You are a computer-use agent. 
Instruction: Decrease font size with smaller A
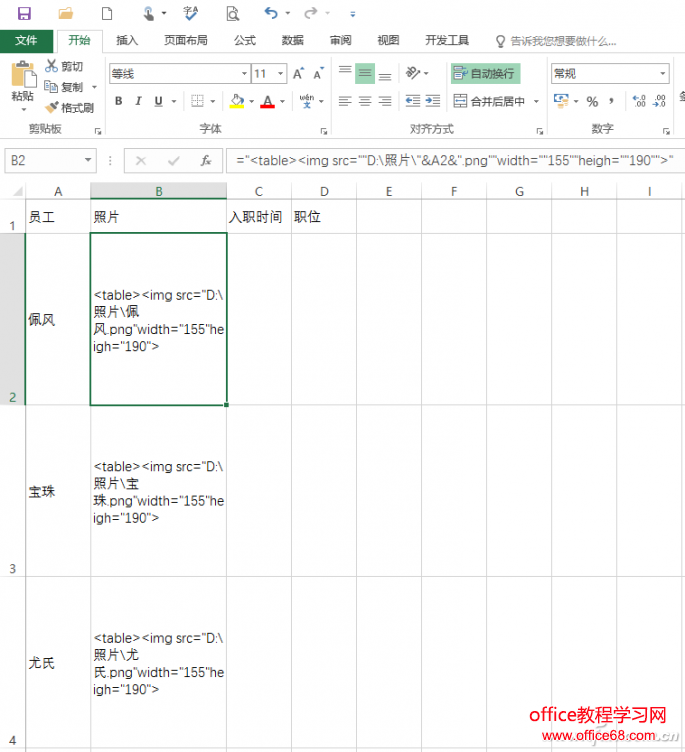[318, 73]
